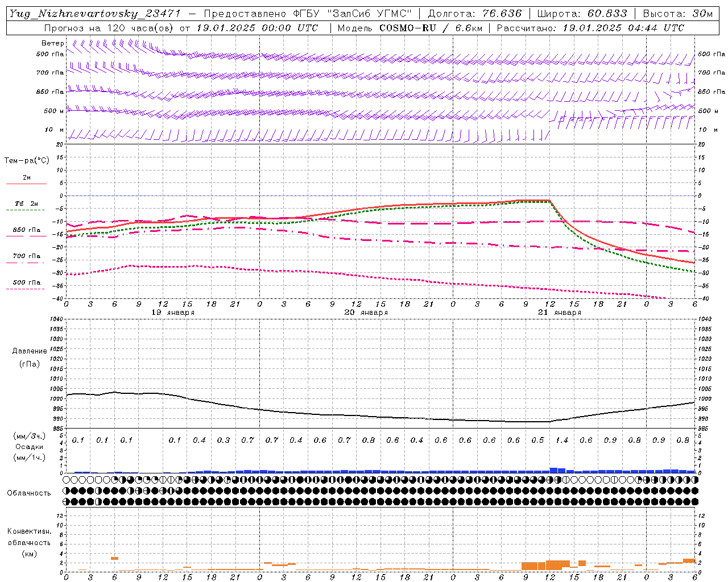728x582 pixels.
Task: Click the model label COSMO-RU / 6.6км
Action: pos(431,28)
